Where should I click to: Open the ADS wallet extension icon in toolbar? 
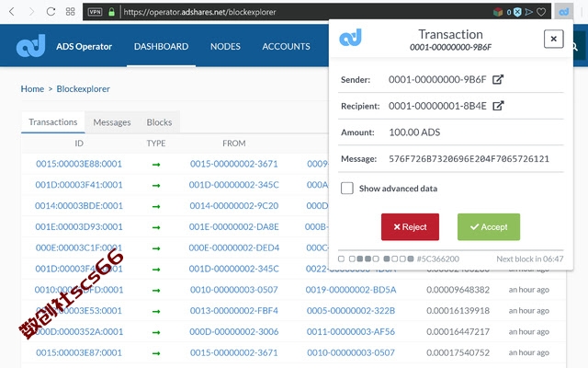[x=563, y=12]
